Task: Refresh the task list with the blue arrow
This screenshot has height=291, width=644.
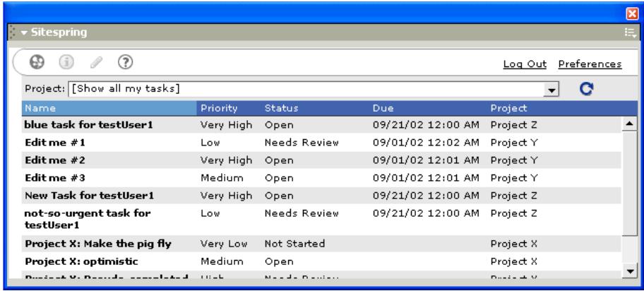Action: tap(587, 89)
